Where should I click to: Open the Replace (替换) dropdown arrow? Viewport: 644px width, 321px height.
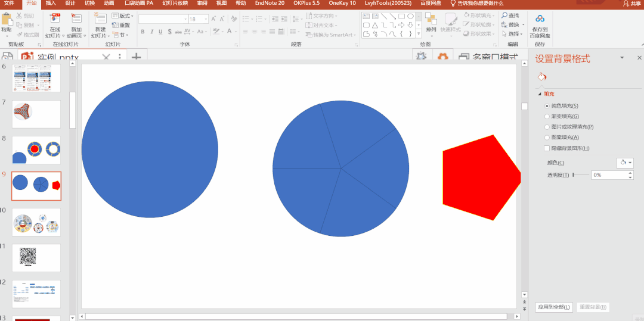tap(524, 25)
